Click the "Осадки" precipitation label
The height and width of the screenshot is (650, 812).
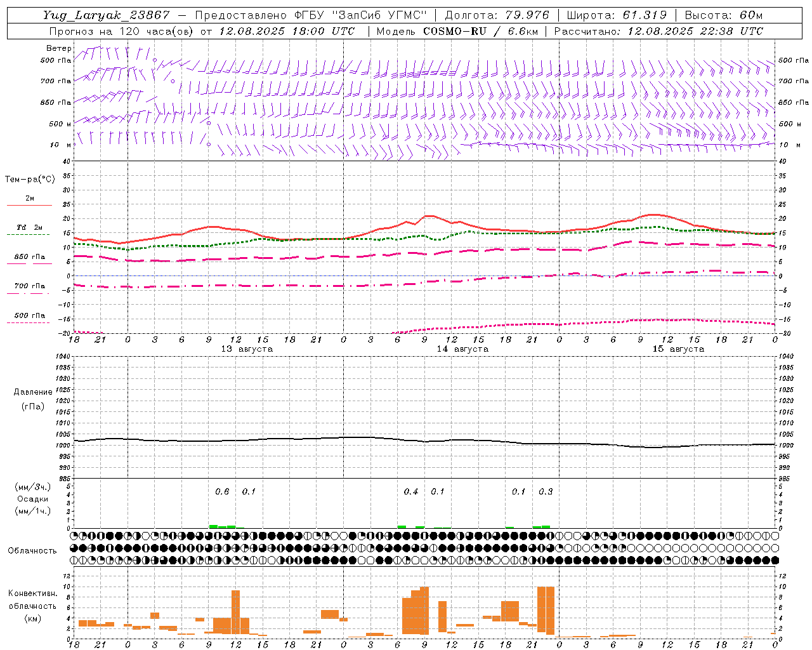tap(33, 499)
